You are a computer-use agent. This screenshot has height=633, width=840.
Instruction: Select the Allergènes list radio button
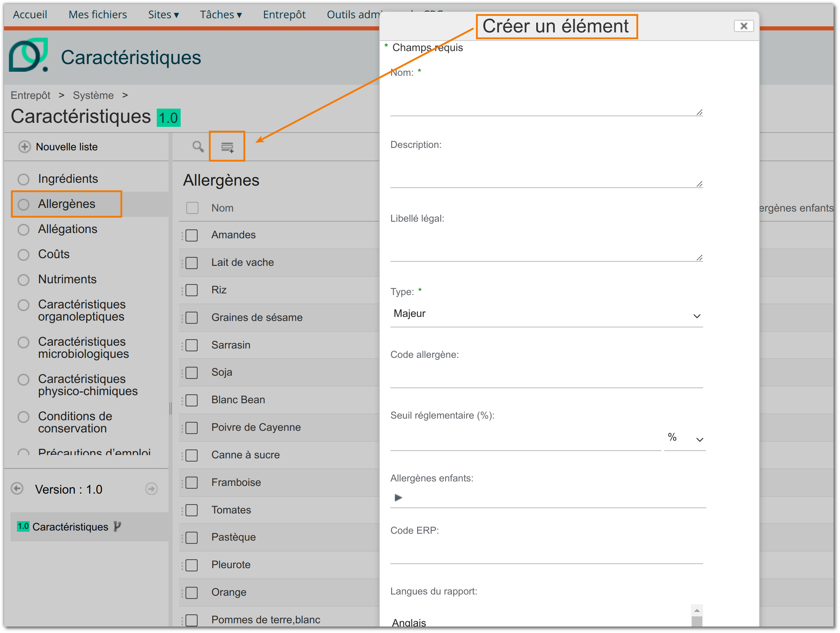click(23, 204)
